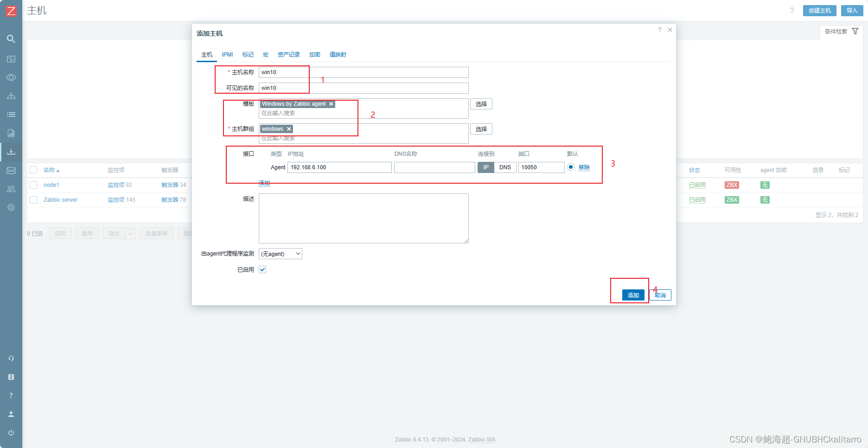Click the Sign out power icon

(11, 433)
